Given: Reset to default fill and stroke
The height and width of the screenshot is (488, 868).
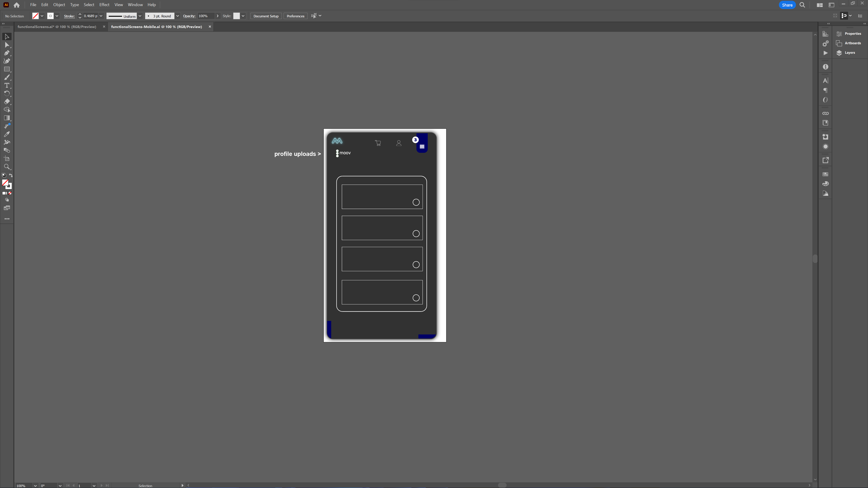Looking at the screenshot, I should click(x=4, y=175).
